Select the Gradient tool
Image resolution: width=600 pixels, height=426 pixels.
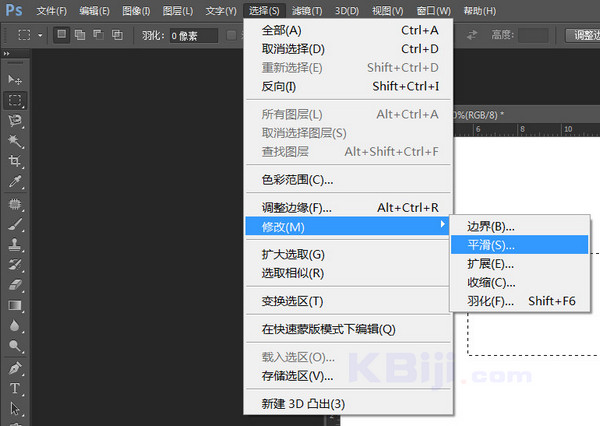(x=15, y=306)
